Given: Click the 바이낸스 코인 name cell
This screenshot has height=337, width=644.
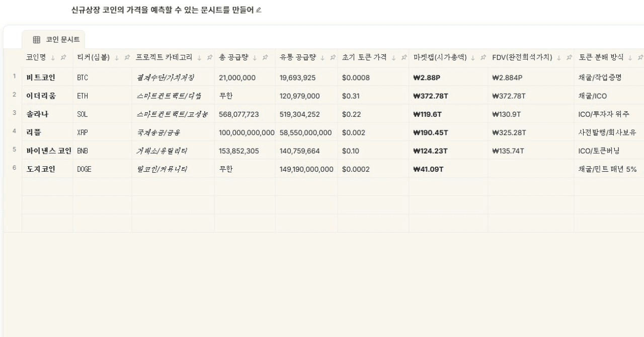Looking at the screenshot, I should coord(47,150).
